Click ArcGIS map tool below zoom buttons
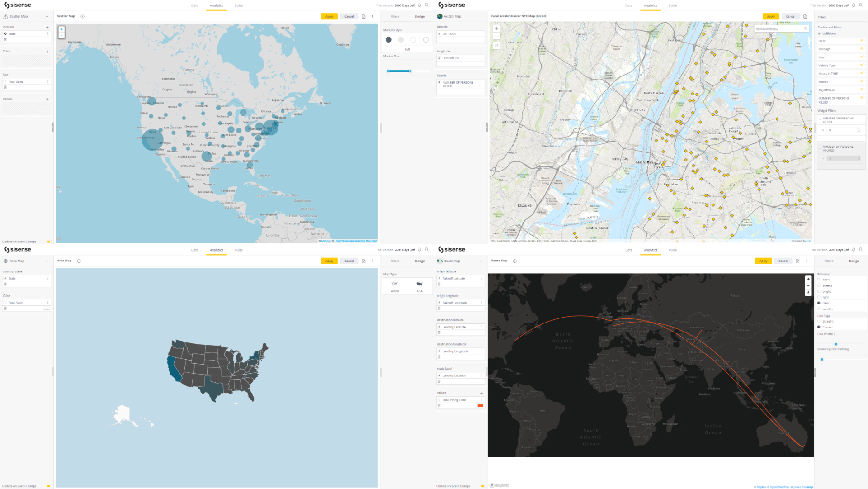Image resolution: width=868 pixels, height=489 pixels. (x=496, y=45)
